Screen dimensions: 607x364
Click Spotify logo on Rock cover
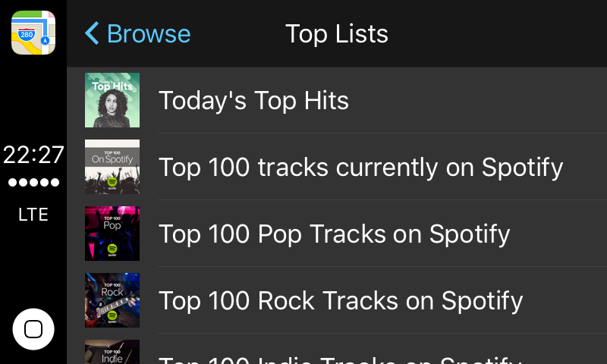(x=112, y=315)
